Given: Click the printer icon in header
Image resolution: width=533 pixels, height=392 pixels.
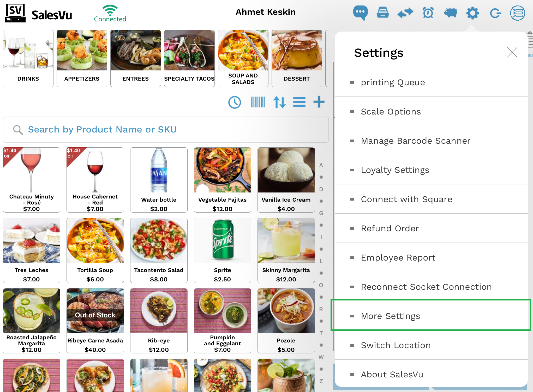Looking at the screenshot, I should [x=383, y=13].
